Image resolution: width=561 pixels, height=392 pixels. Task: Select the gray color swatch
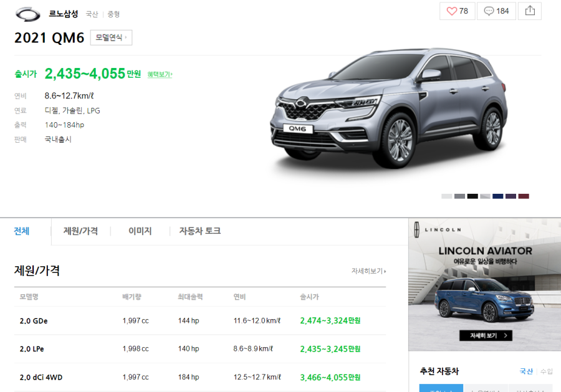click(459, 196)
